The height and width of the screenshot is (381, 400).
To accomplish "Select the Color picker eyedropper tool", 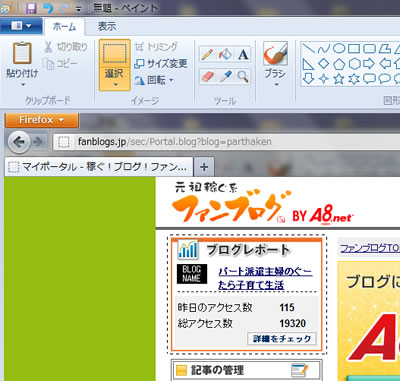I will click(x=225, y=77).
